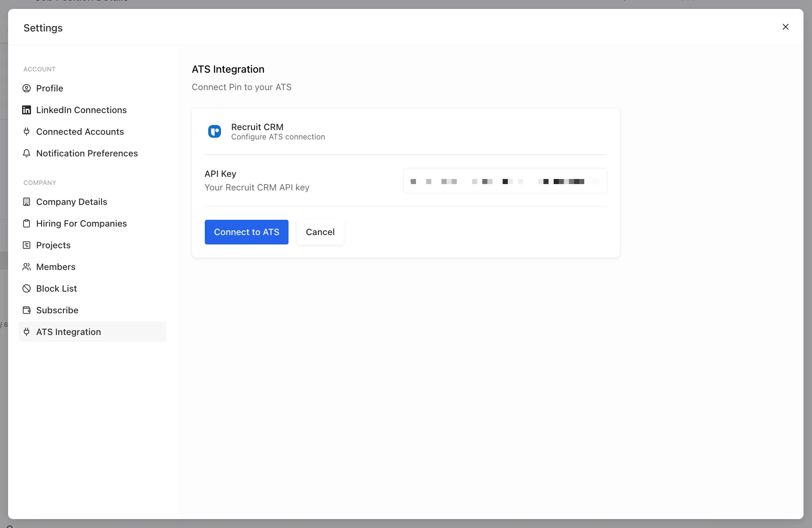Click the plug icon beside Connected Accounts
Screen dimensions: 812x528
coord(26,131)
